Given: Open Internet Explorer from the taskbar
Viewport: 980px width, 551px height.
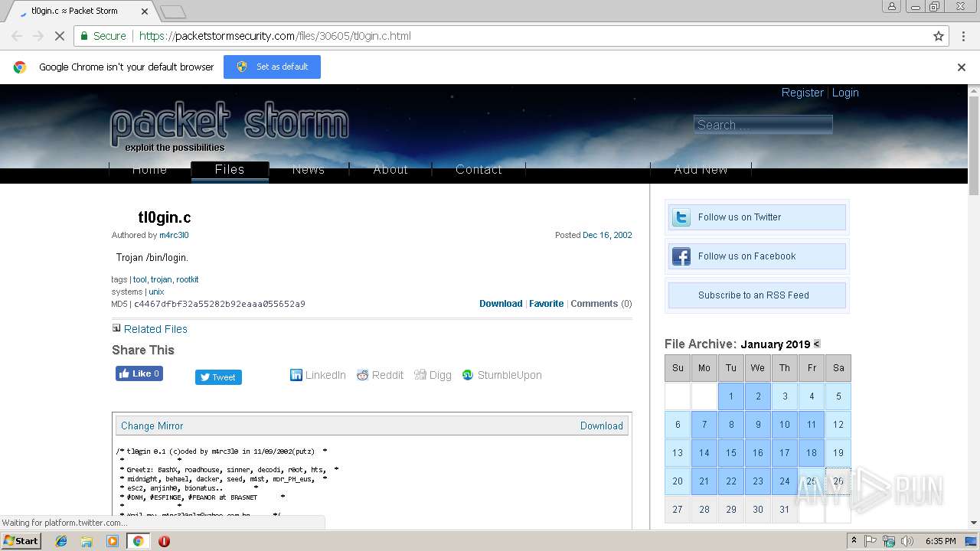Looking at the screenshot, I should coord(61,541).
